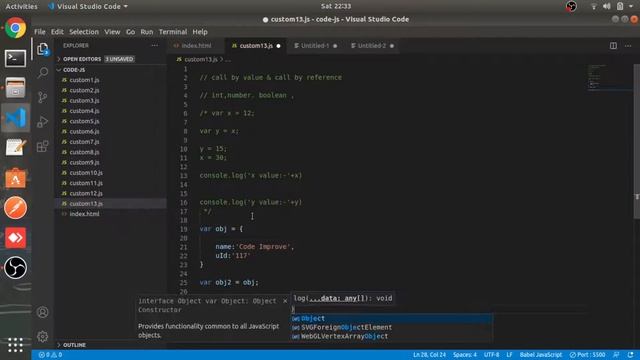
Task: Open the Explorer view in activity bar
Action: point(43,49)
